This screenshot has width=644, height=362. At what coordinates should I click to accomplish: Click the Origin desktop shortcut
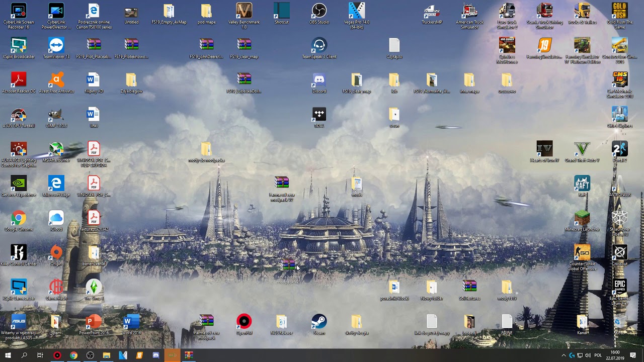tap(56, 256)
